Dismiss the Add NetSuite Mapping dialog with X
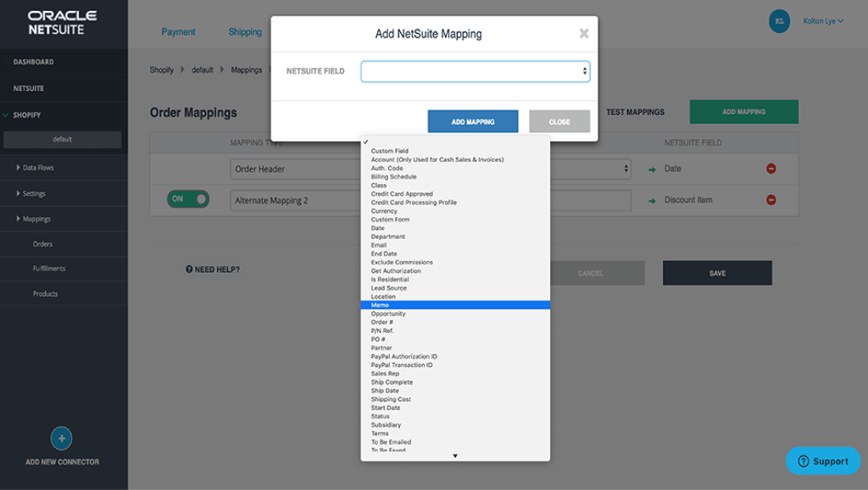The width and height of the screenshot is (868, 490). (583, 33)
